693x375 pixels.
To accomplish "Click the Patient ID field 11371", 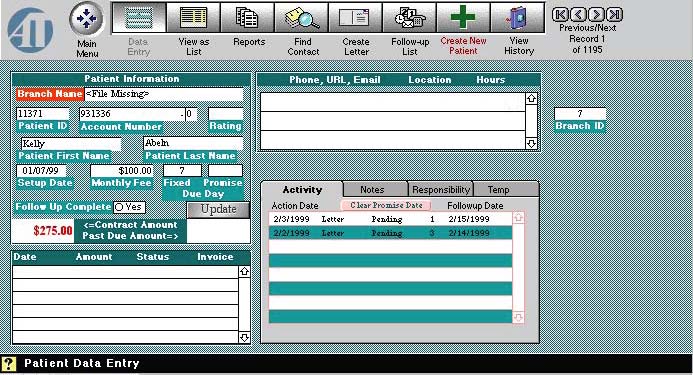I will (43, 114).
